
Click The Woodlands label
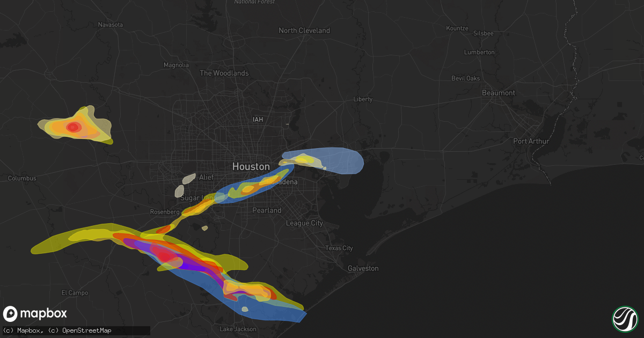[x=224, y=73]
